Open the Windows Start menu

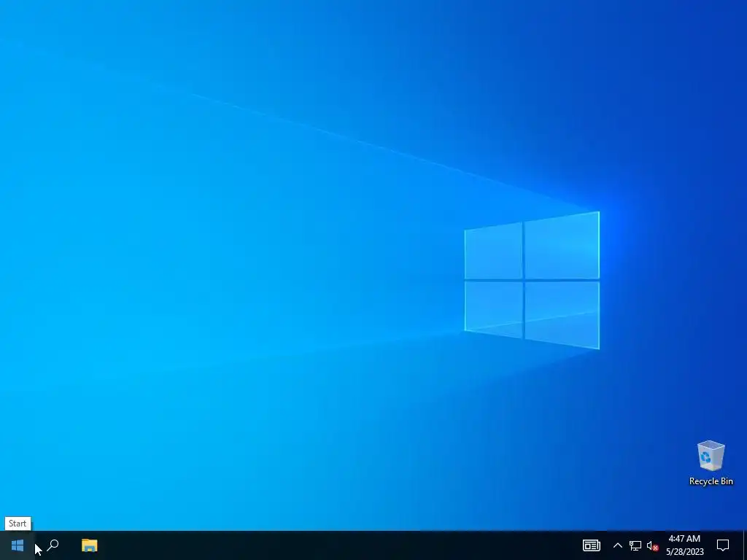coord(18,545)
